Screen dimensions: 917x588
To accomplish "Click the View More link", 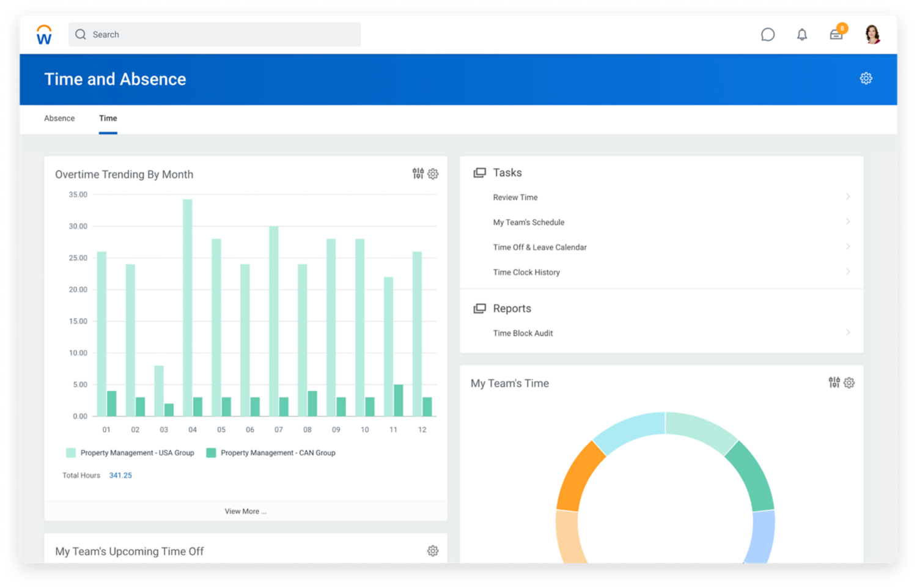I will pyautogui.click(x=245, y=512).
